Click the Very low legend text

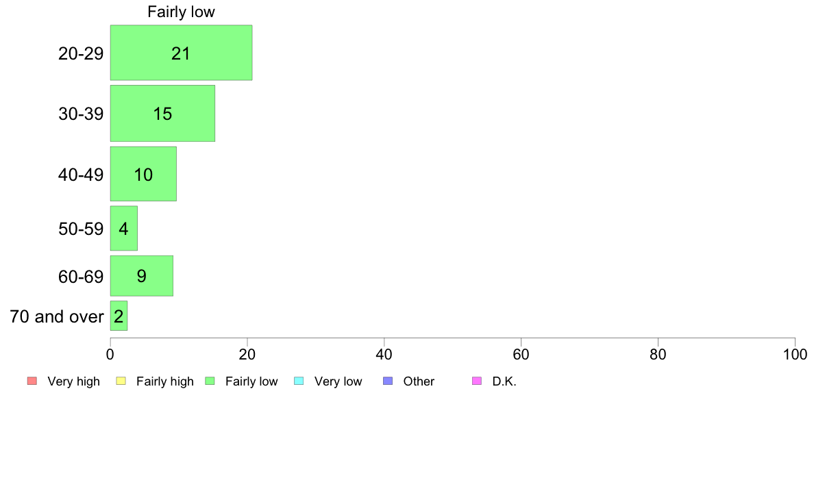tap(338, 381)
